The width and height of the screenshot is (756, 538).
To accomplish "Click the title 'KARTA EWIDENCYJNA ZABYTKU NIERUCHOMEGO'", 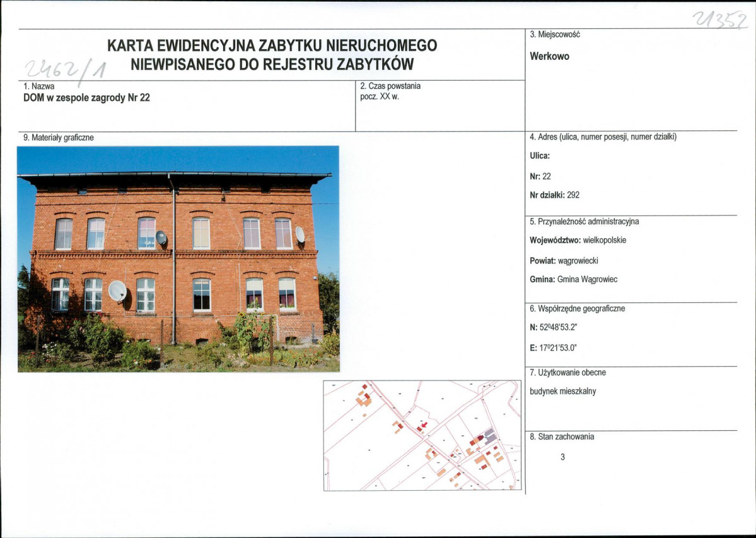I will [272, 45].
